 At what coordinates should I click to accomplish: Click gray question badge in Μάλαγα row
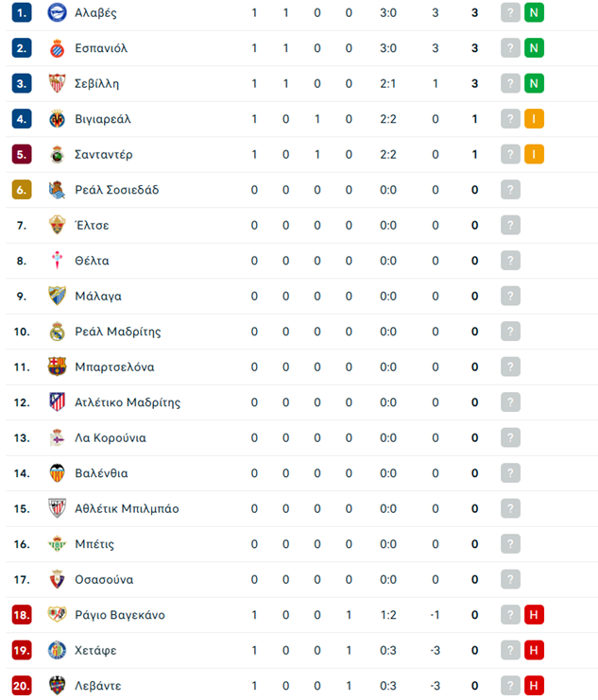(x=510, y=296)
